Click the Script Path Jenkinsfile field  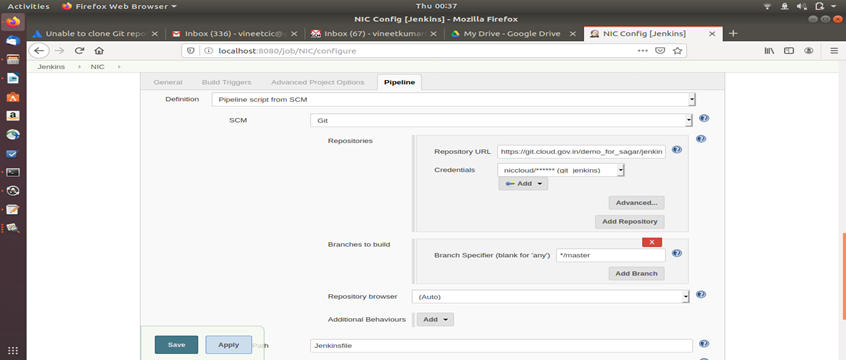point(501,346)
